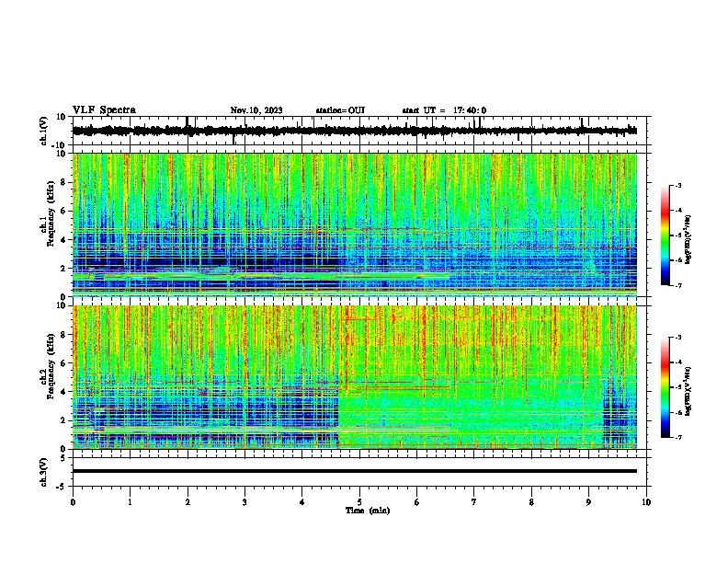Viewport: 728px width, 563px height.
Task: Click the ch.1 voltage waveform trace
Action: coord(355,131)
